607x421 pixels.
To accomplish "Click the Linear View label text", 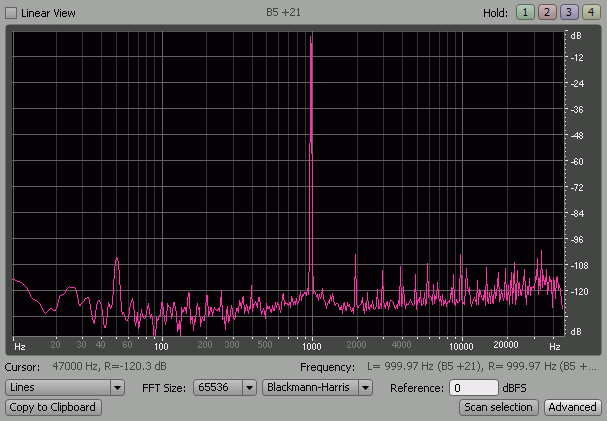I will [48, 13].
